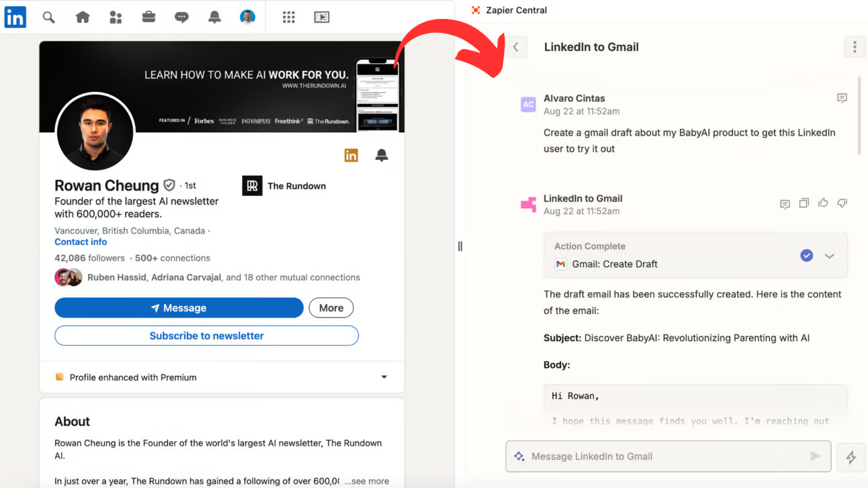Click the Zapier Central logo icon
The image size is (868, 488).
(476, 10)
